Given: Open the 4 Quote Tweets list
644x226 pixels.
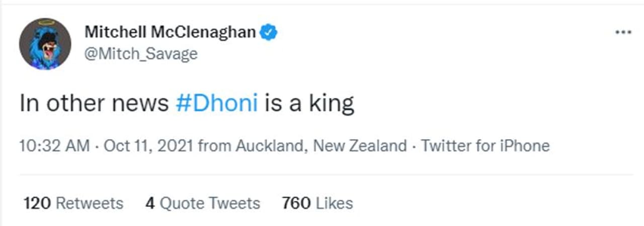Looking at the screenshot, I should [x=203, y=203].
